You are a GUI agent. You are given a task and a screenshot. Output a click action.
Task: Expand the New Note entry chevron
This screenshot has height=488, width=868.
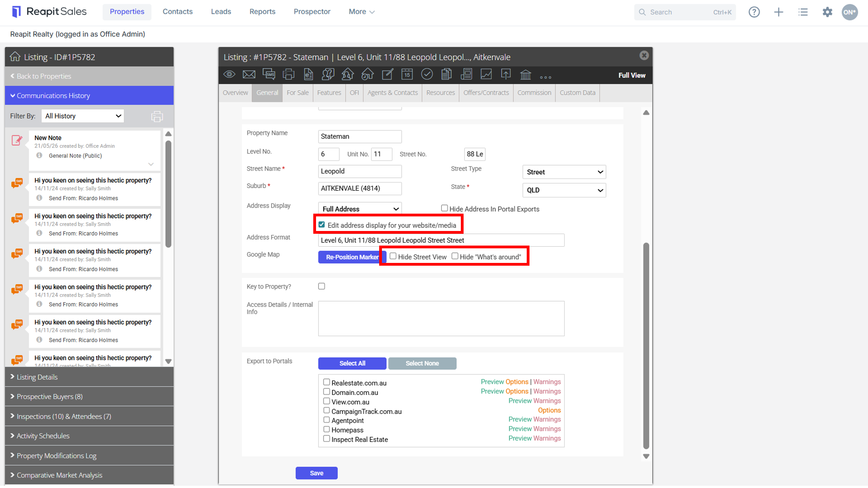pos(151,164)
